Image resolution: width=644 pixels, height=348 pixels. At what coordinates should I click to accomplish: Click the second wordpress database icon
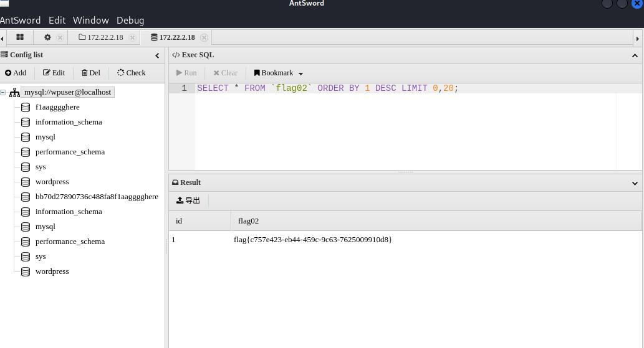coord(26,272)
